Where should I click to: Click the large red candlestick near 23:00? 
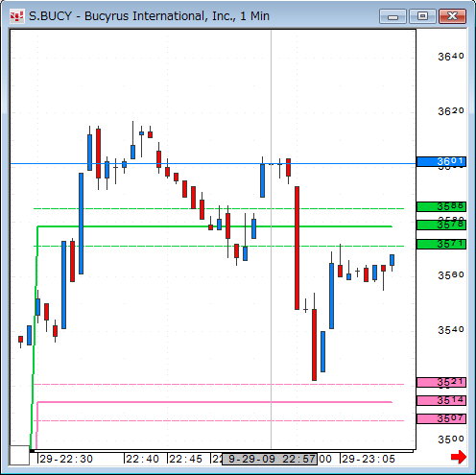click(297, 248)
